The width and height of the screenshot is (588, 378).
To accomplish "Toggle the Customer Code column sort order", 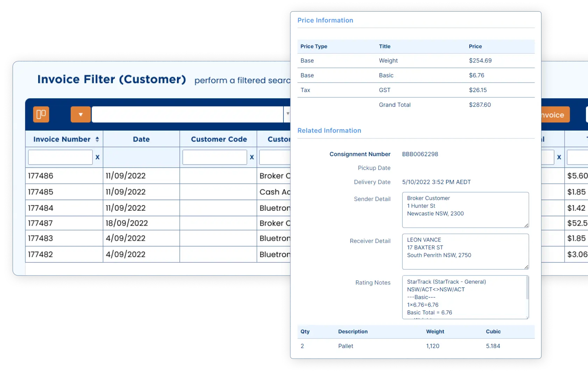I will [218, 139].
